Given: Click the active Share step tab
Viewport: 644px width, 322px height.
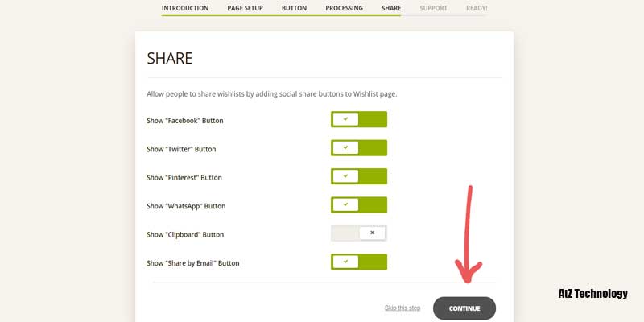Looking at the screenshot, I should click(391, 9).
